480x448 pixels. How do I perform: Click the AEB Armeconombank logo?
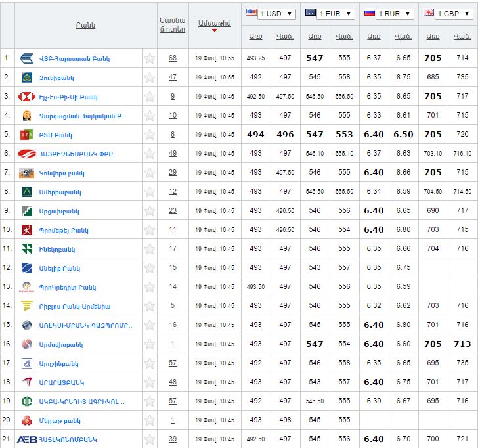27,439
